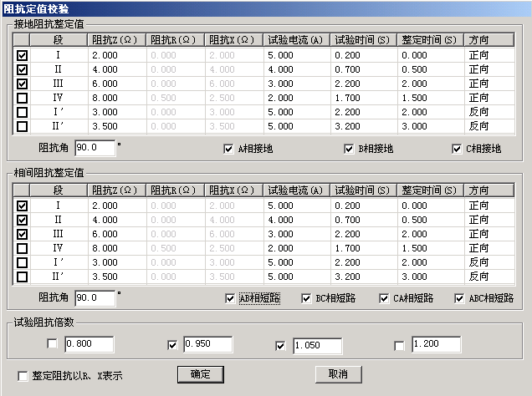The image size is (532, 396).
Task: Toggle B相接地 checkbox
Action: (349, 149)
